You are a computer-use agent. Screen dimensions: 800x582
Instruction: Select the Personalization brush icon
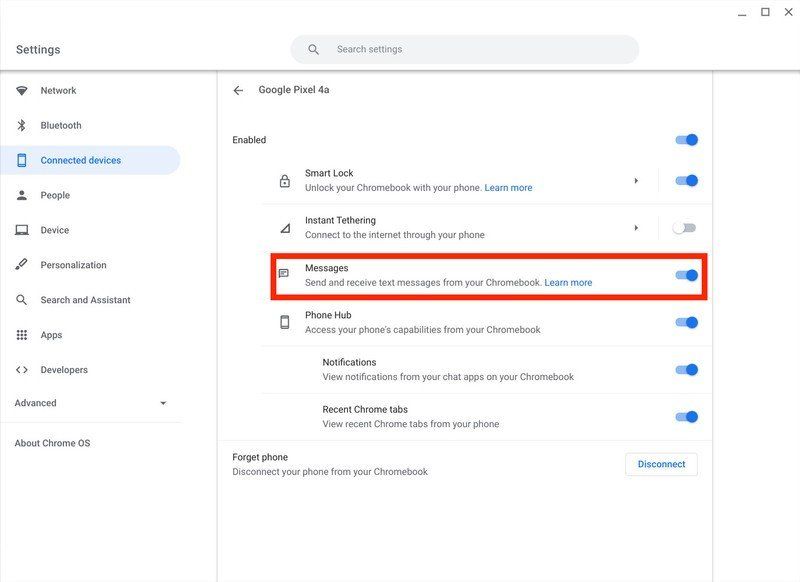(x=23, y=264)
